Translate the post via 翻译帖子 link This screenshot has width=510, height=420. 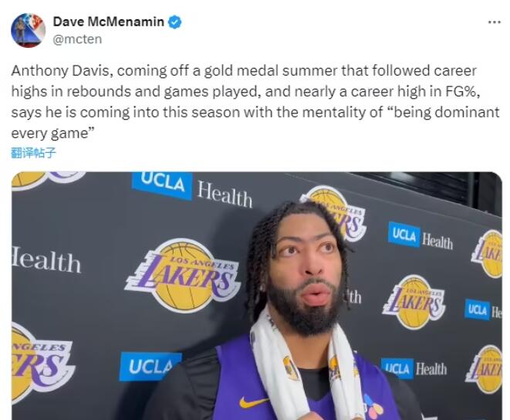coord(33,152)
